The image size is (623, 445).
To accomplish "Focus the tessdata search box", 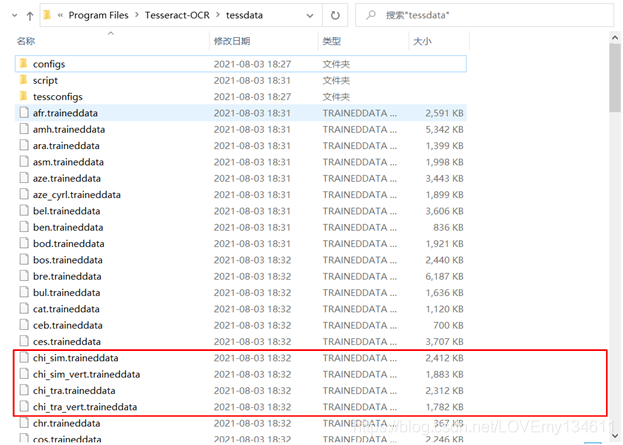I will (484, 15).
